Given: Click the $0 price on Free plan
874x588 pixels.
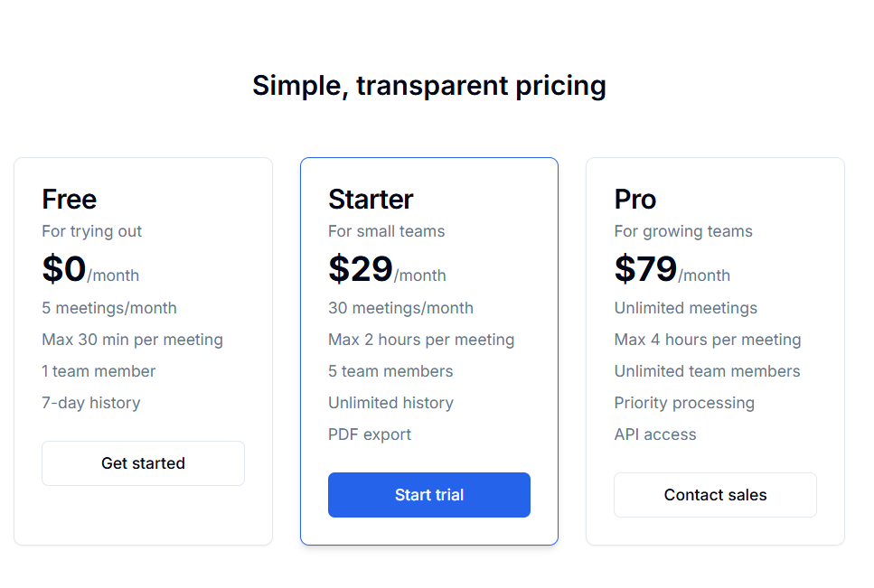Looking at the screenshot, I should (64, 269).
